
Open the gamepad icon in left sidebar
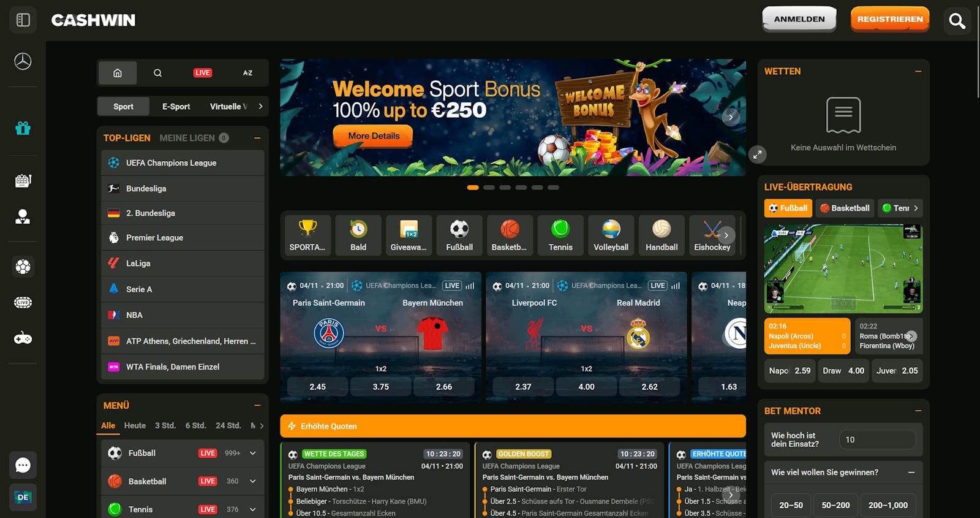pos(23,338)
